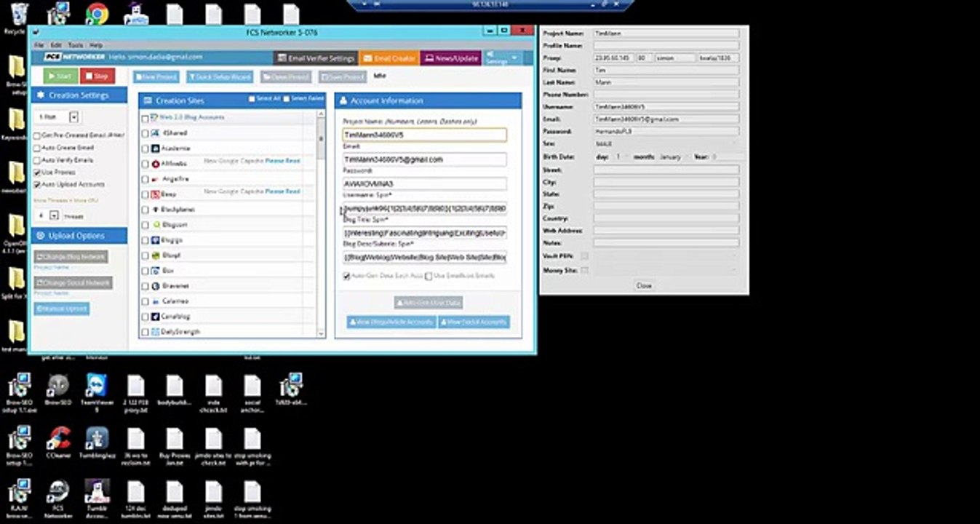Select the 'jimdo sites to check' file icon

point(213,445)
